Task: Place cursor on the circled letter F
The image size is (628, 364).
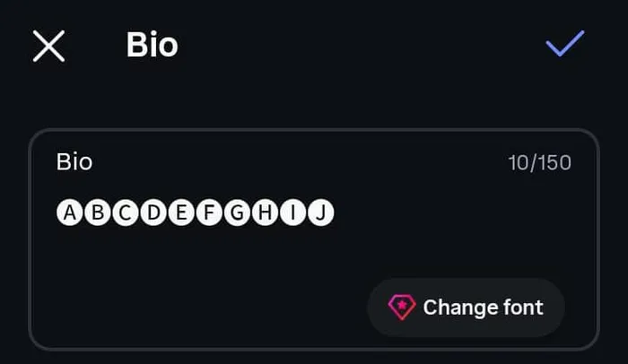Action: pyautogui.click(x=209, y=212)
